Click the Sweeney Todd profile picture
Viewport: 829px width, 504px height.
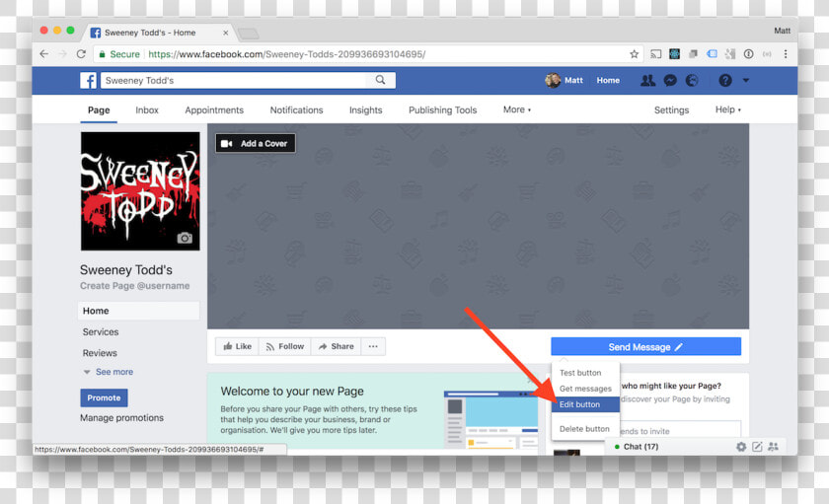(140, 191)
